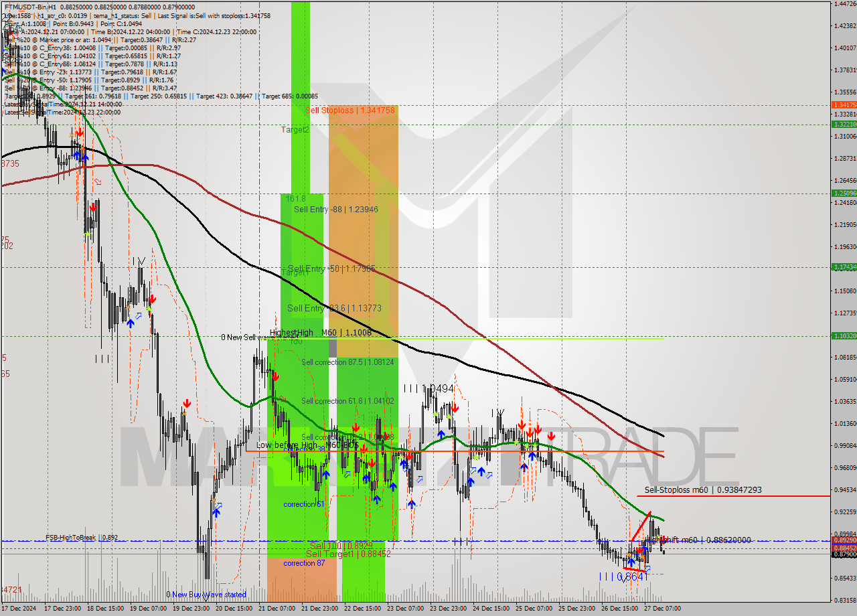The image size is (857, 616).
Task: Click the green 1.32210 price tag on axis
Action: tap(844, 124)
